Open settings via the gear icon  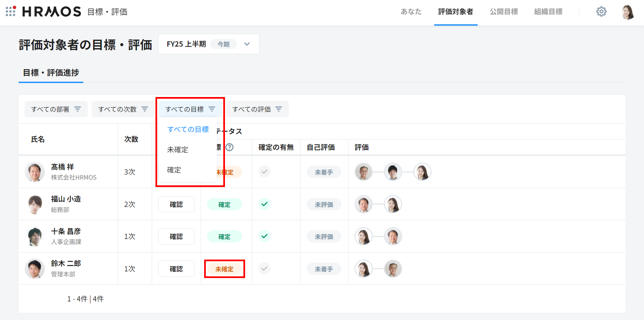601,12
